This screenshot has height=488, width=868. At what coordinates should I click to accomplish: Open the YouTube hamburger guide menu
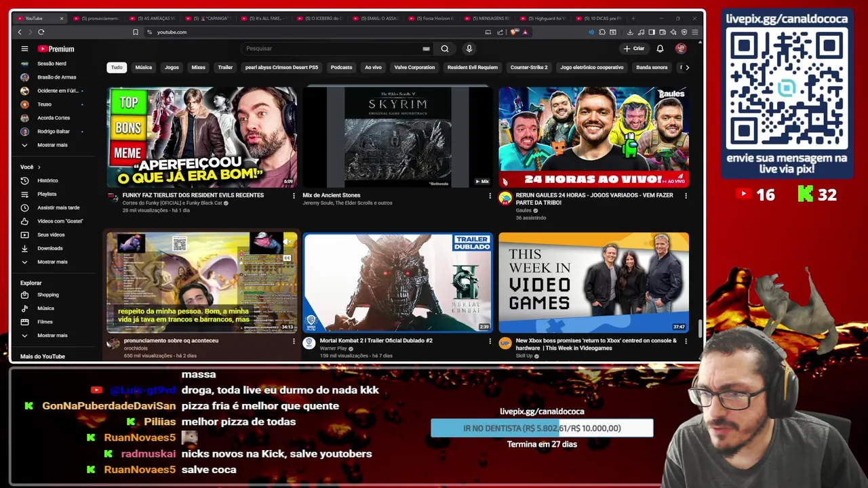24,49
